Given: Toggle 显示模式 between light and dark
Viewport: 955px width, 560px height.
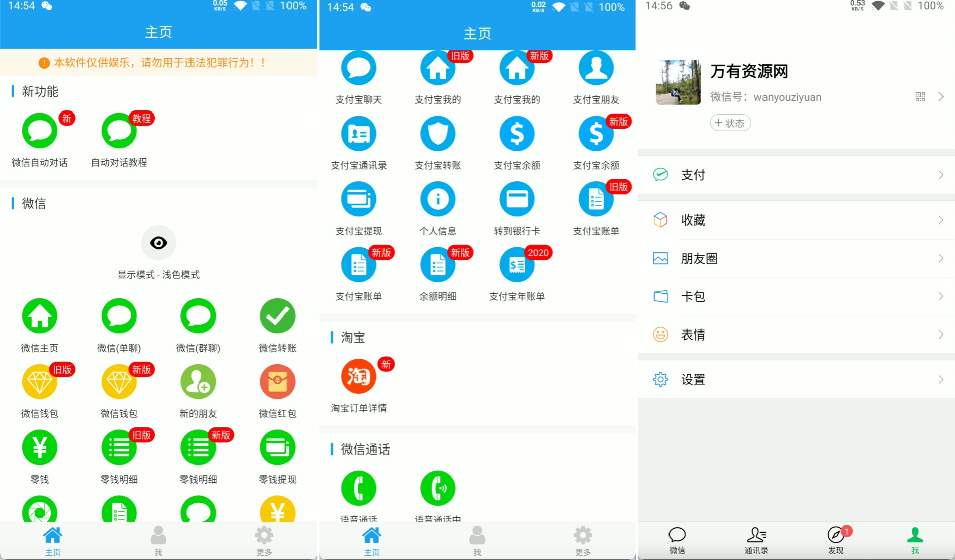Looking at the screenshot, I should coord(158,243).
